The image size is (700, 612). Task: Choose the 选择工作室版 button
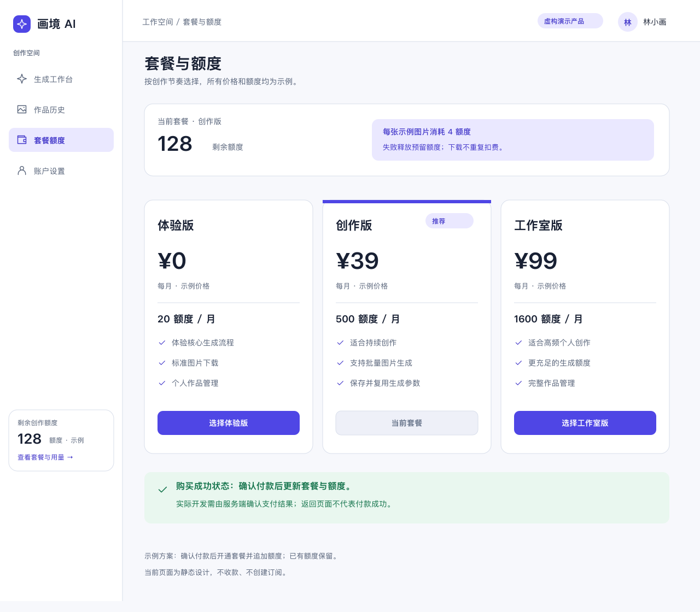585,423
